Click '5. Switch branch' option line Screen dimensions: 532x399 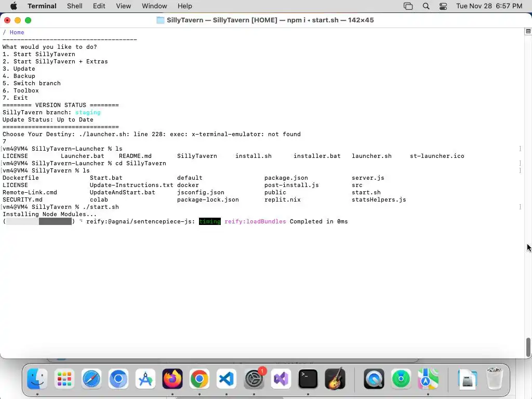32,84
